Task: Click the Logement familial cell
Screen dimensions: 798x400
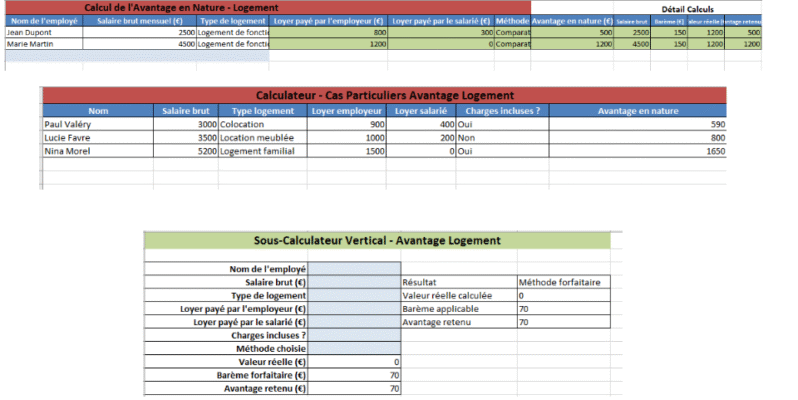Action: (x=262, y=150)
